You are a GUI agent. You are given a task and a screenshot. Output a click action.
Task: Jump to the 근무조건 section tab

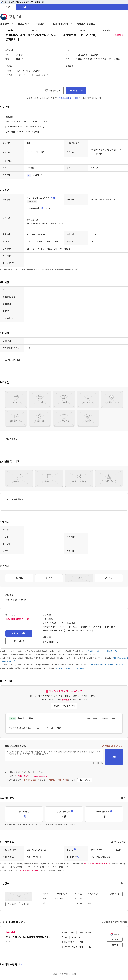35,30
